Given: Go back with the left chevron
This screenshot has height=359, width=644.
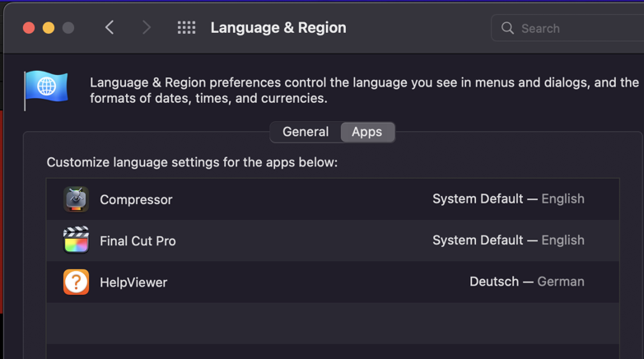Looking at the screenshot, I should coord(110,28).
